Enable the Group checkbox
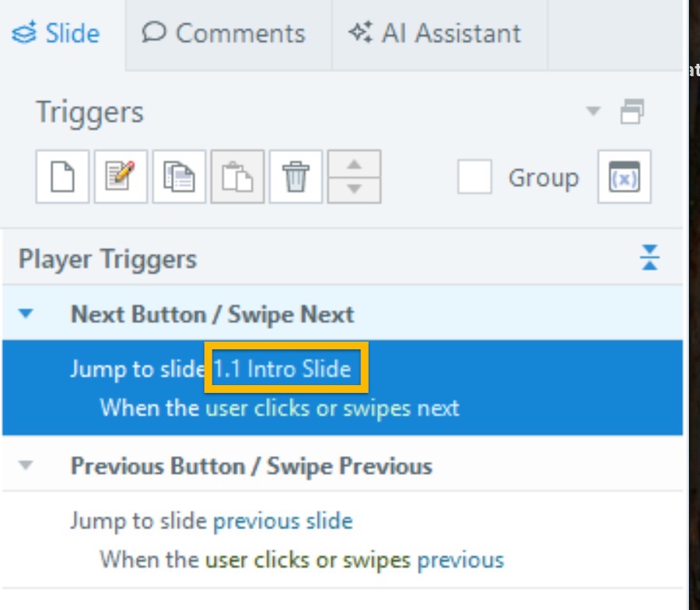Image resolution: width=700 pixels, height=610 pixels. pyautogui.click(x=474, y=177)
